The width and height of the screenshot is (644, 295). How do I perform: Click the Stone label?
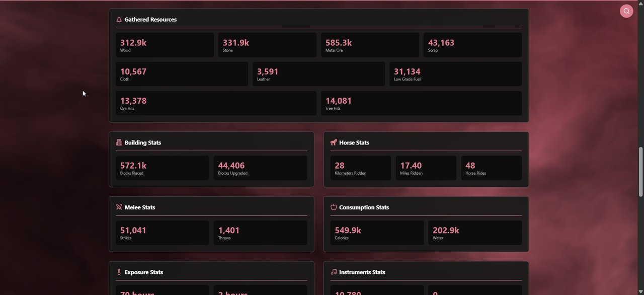(228, 50)
